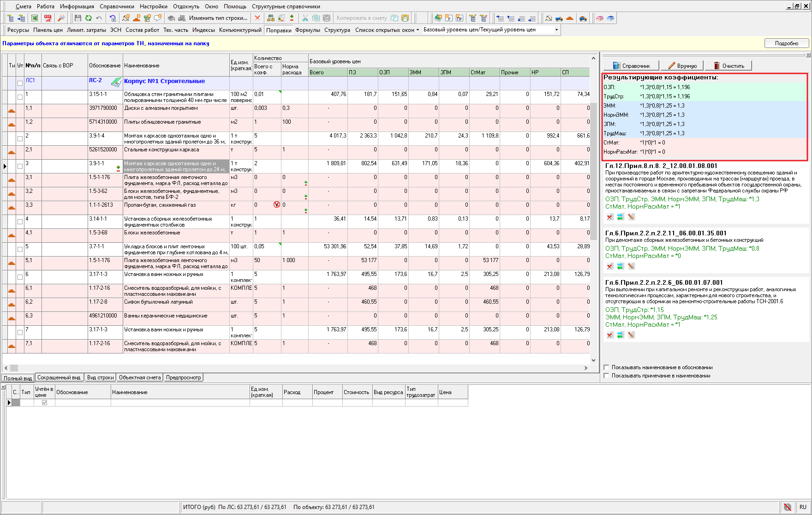Click the red X delete icon in toolbar

[257, 18]
